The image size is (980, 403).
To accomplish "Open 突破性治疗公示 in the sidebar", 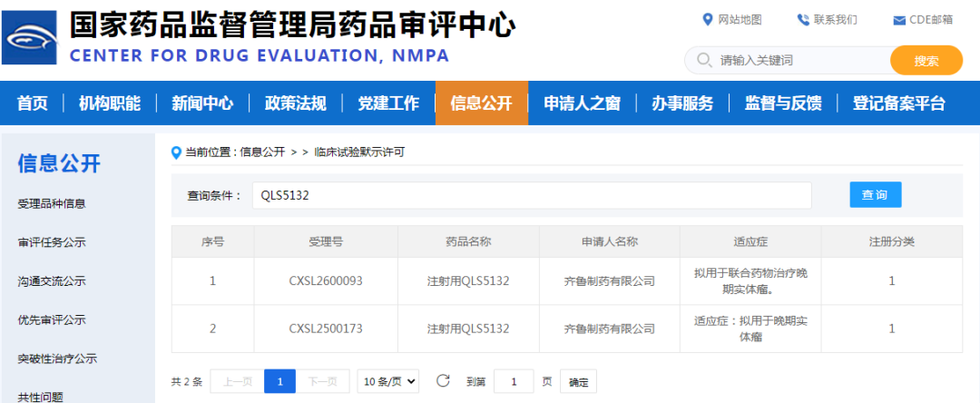I will [x=57, y=359].
